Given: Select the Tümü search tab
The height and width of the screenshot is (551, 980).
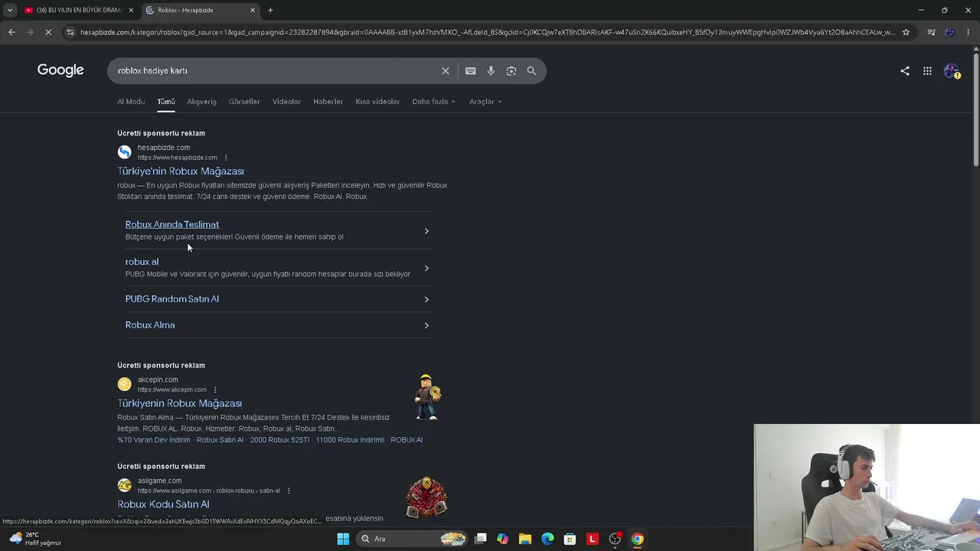Looking at the screenshot, I should pos(166,102).
